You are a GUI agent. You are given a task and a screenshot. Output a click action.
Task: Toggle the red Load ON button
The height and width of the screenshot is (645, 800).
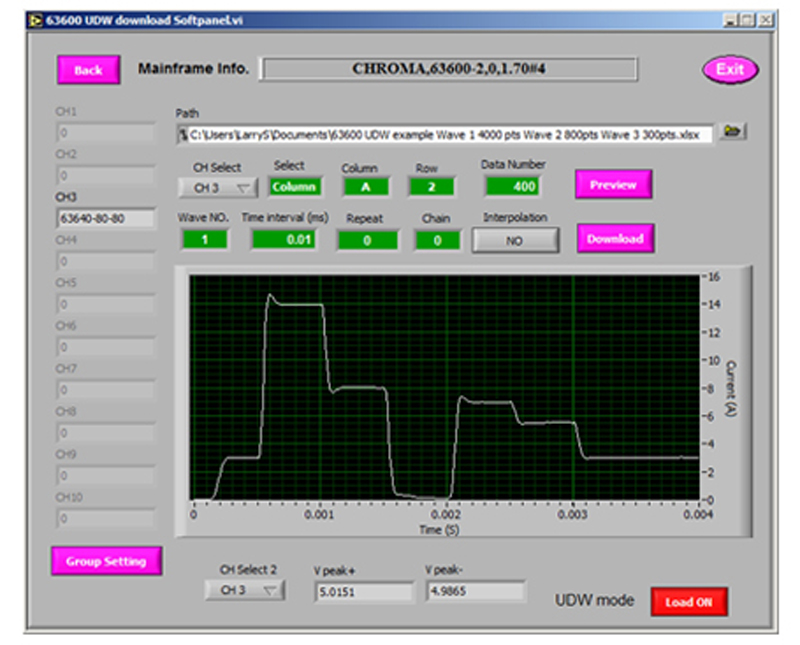[689, 602]
